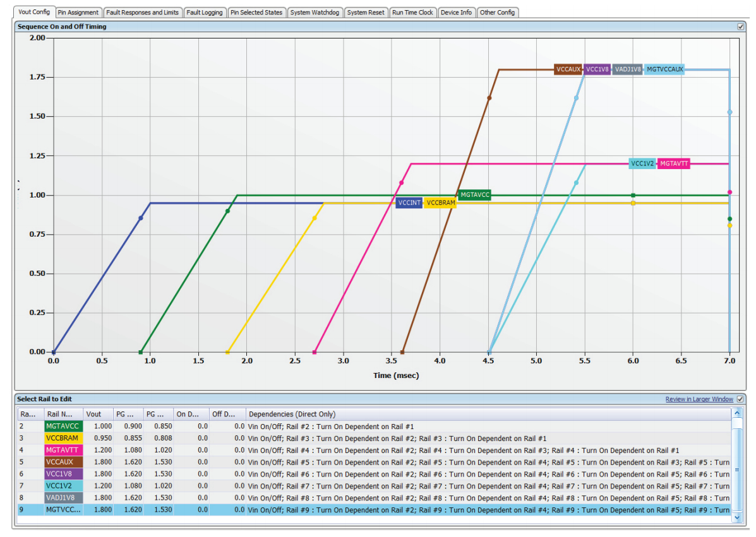Open the Fault Logging tab
Viewport: 756px width, 537px height.
204,13
